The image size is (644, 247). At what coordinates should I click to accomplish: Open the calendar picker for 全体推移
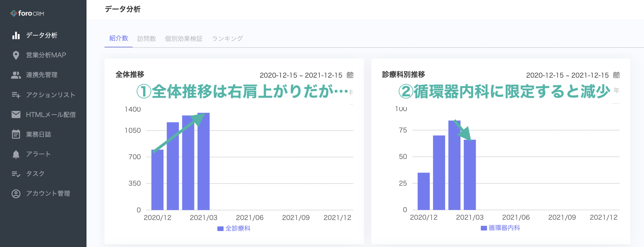point(350,75)
